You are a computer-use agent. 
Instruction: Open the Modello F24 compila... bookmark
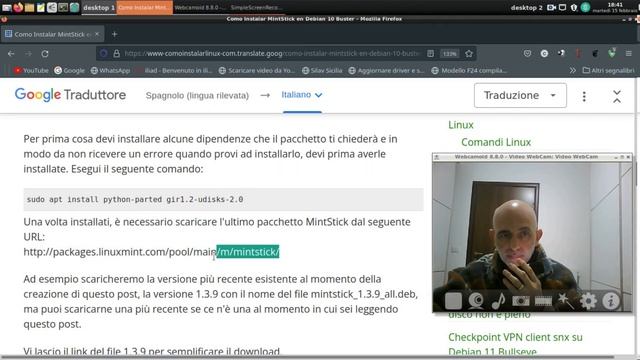469,70
